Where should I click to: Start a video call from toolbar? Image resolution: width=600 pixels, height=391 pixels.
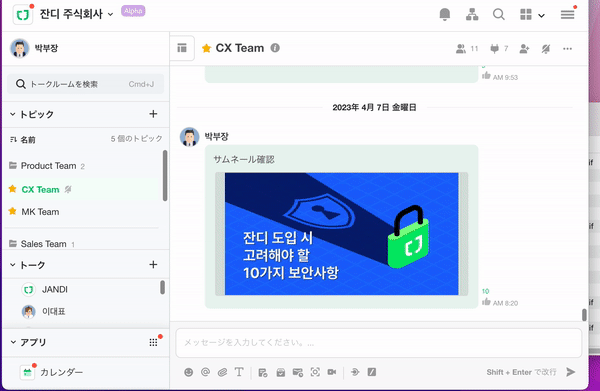click(x=332, y=372)
